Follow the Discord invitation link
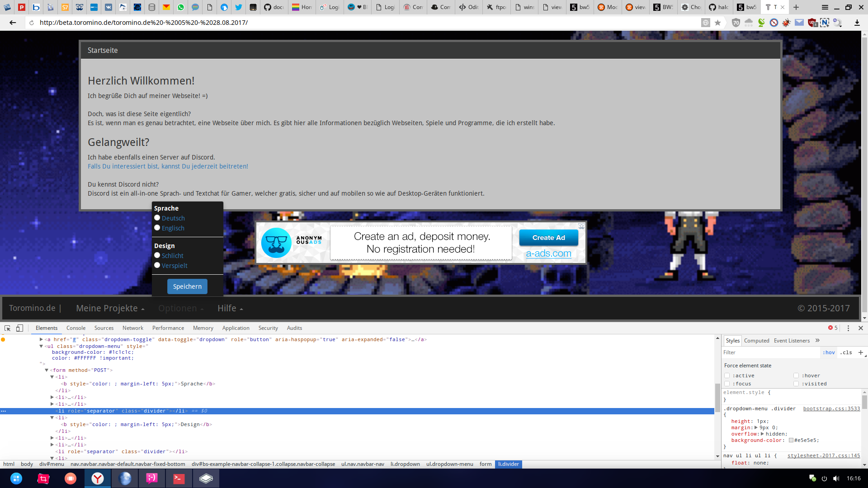Viewport: 868px width, 488px height. pyautogui.click(x=168, y=166)
